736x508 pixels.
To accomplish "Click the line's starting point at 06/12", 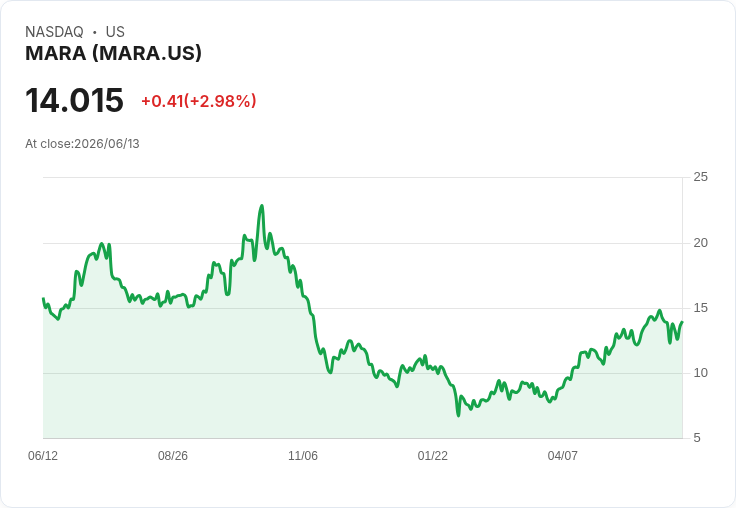I will 43,299.
